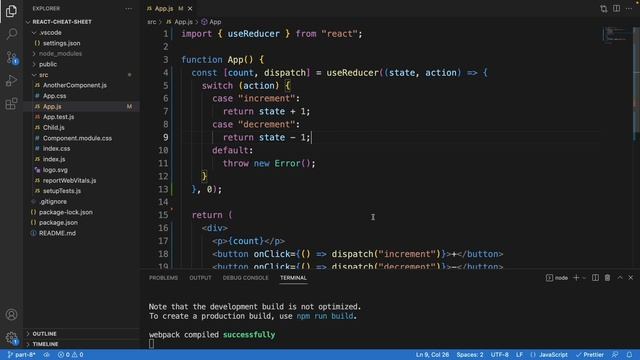Click the App symbol breadcrumb
Viewport: 640px width, 360px height.
pyautogui.click(x=211, y=22)
